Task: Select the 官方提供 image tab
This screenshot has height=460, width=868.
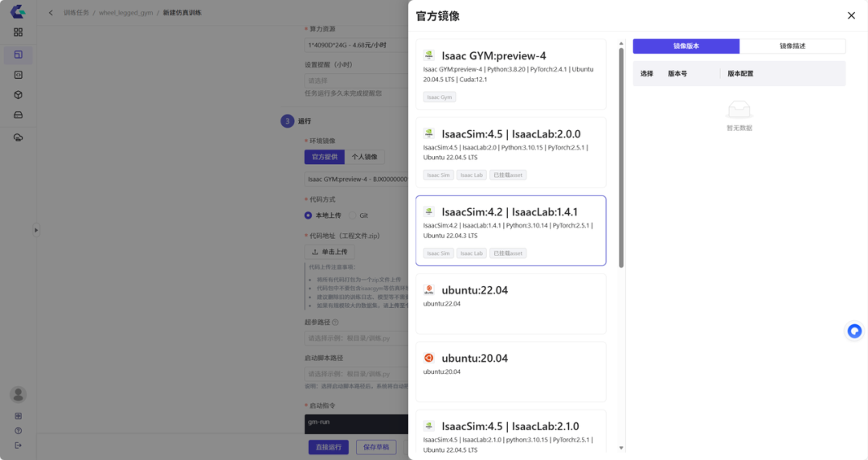Action: tap(325, 157)
